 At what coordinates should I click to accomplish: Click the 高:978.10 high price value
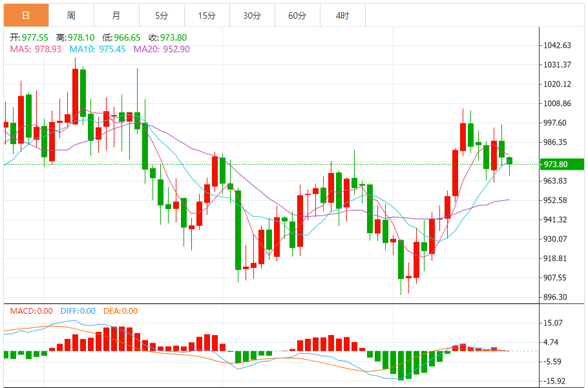click(76, 37)
